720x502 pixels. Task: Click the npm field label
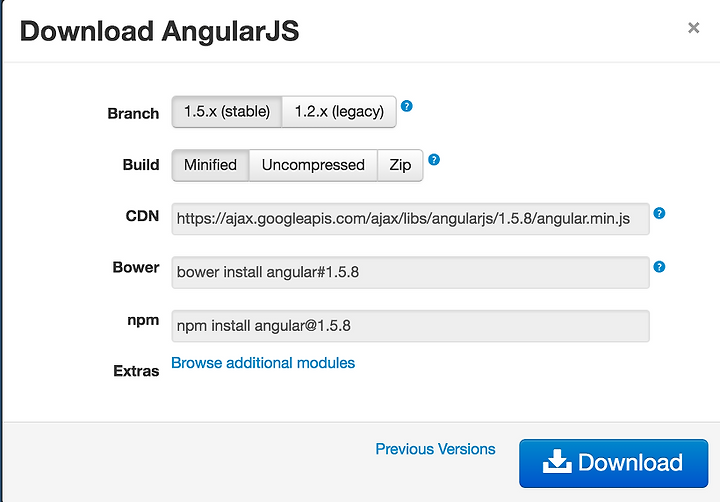coord(143,321)
